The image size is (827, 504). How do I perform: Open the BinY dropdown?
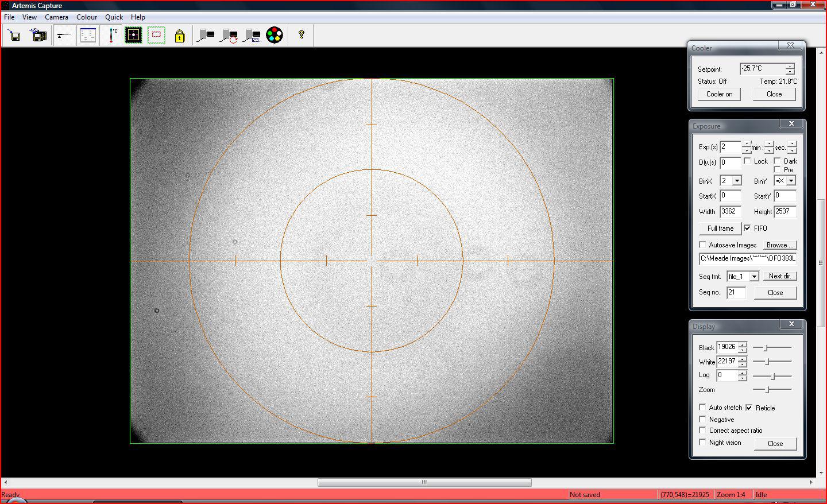click(791, 181)
